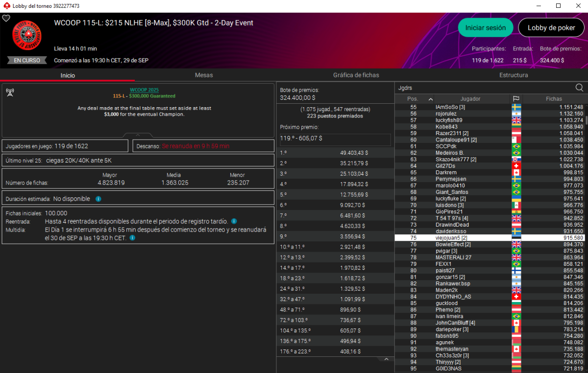The width and height of the screenshot is (588, 373).
Task: Select player MASTERALI 27
Action: 490,257
